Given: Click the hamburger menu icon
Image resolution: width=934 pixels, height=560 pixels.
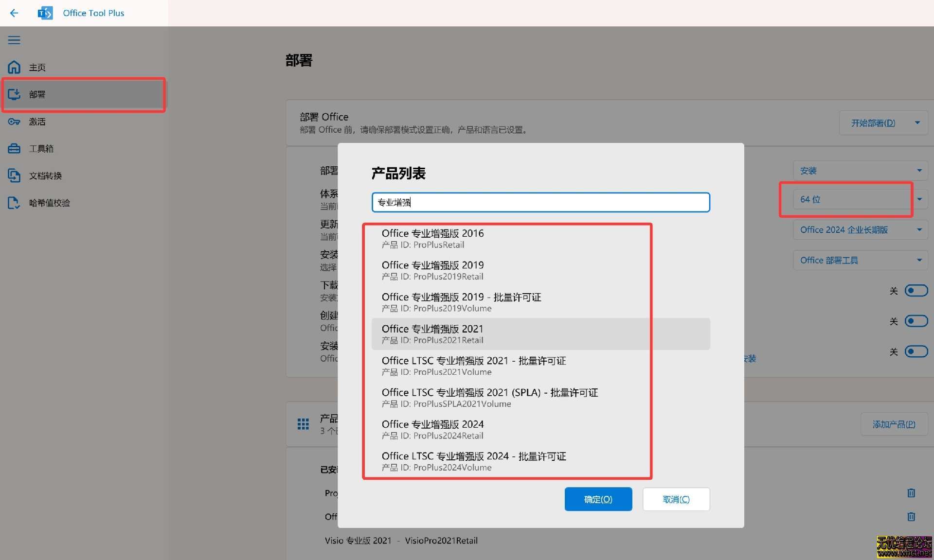Looking at the screenshot, I should 14,40.
